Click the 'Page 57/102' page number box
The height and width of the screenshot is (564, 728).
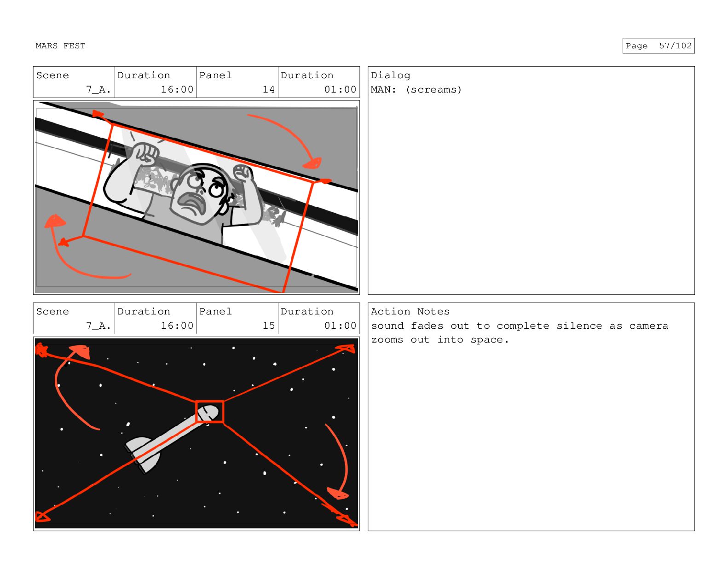pos(658,46)
